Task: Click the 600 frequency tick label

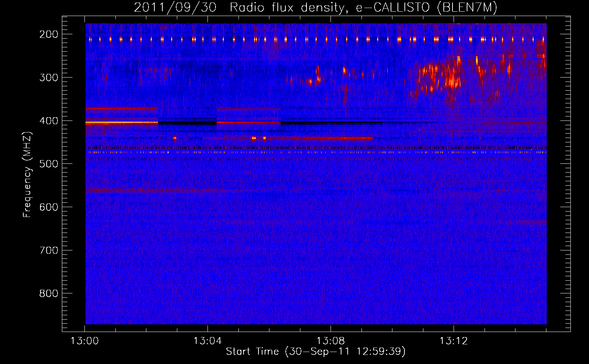Action: pos(49,207)
